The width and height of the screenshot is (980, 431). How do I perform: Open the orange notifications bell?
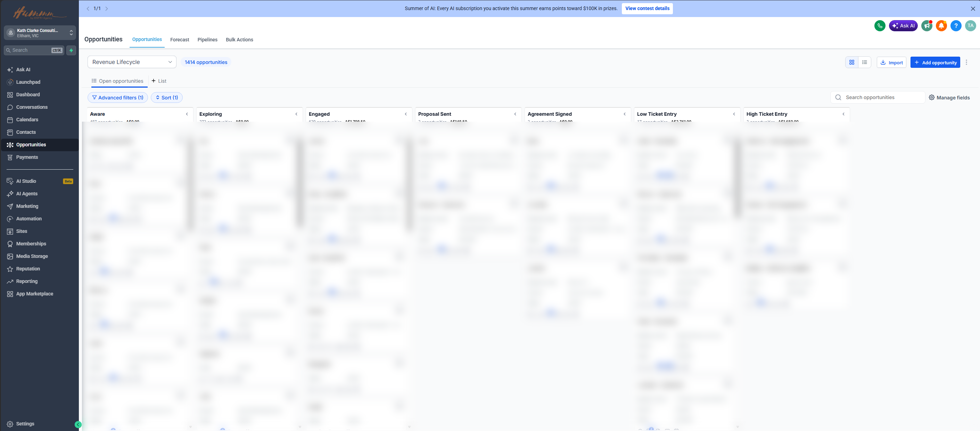click(941, 26)
